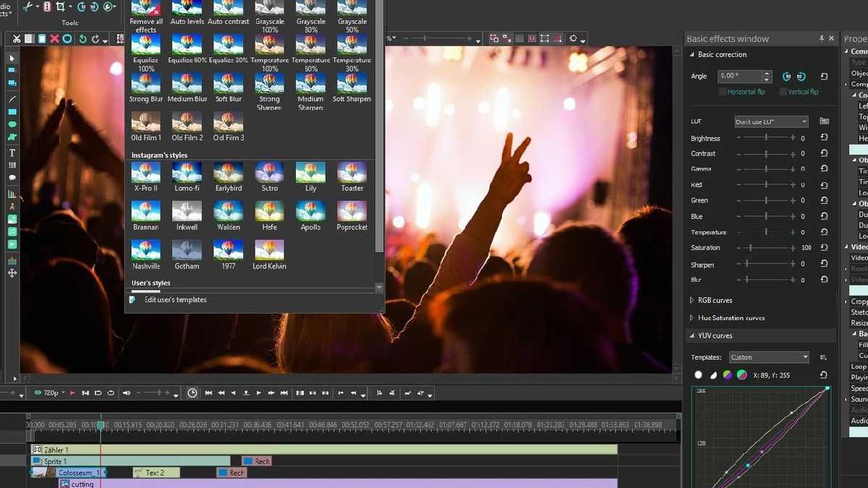This screenshot has height=488, width=868.
Task: Click Edit user's templates
Action: pos(175,299)
